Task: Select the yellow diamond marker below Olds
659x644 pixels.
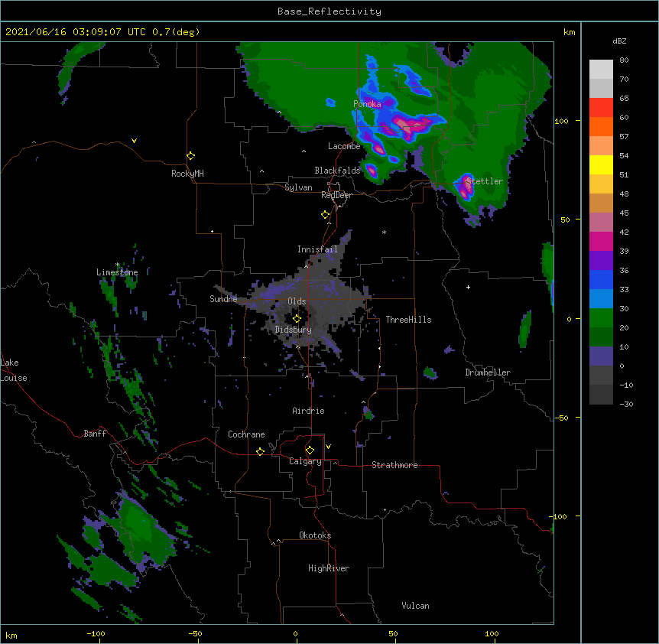Action: [297, 319]
